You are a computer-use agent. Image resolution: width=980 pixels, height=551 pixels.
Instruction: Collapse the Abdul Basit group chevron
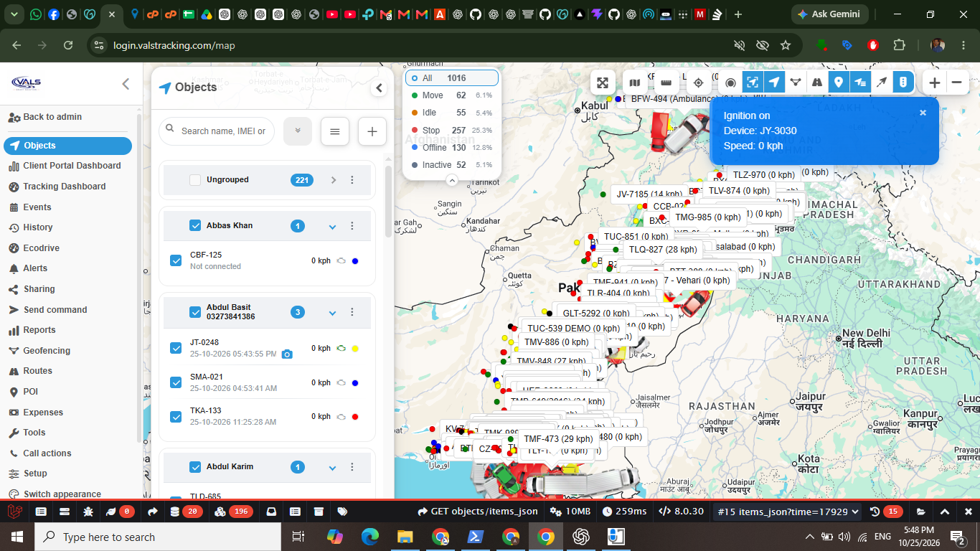click(x=332, y=313)
